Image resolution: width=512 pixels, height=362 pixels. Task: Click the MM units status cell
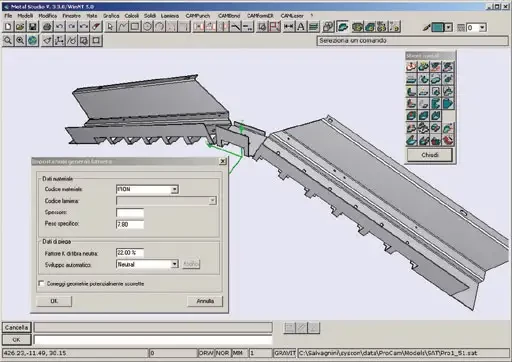tap(239, 353)
